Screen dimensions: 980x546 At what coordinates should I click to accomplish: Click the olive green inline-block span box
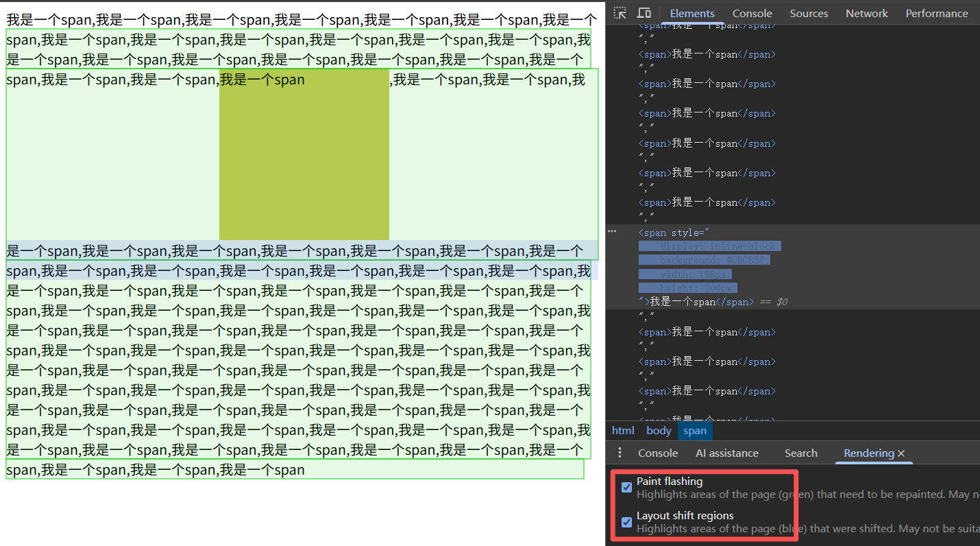click(x=304, y=165)
